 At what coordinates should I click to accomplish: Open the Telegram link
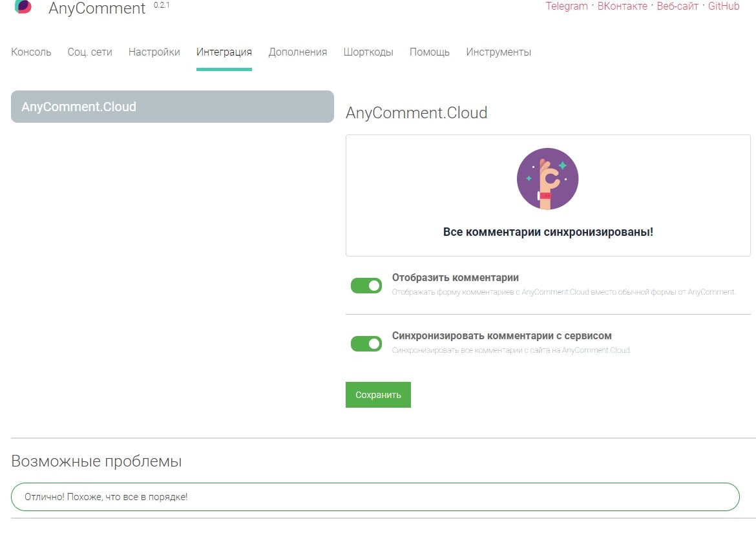(567, 6)
